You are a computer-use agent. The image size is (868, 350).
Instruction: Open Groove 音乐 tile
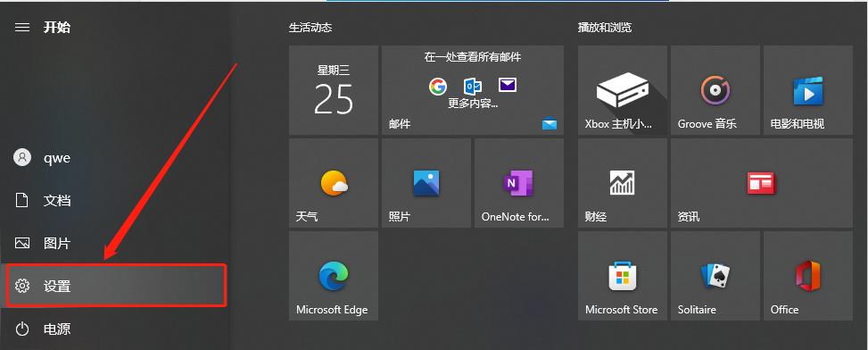[715, 89]
